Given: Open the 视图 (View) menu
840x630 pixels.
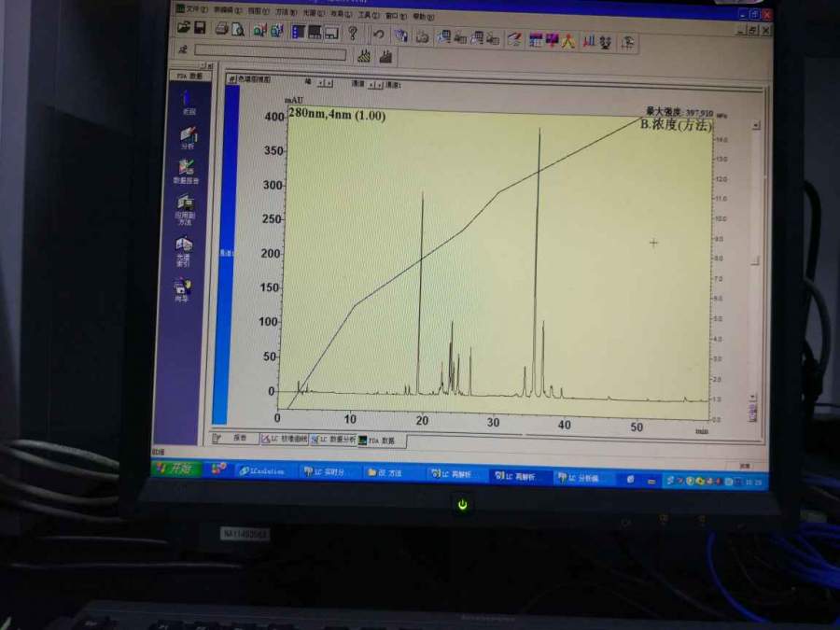Looking at the screenshot, I should tap(259, 10).
